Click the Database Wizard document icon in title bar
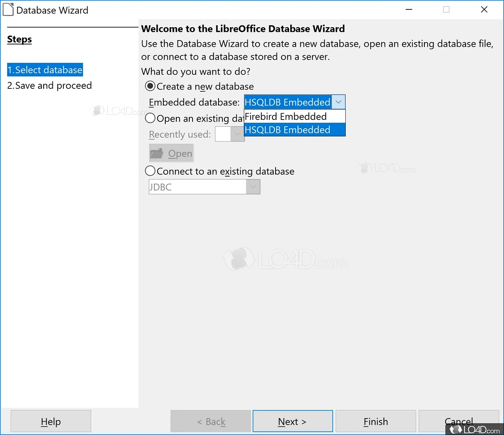504x435 pixels. [8, 9]
